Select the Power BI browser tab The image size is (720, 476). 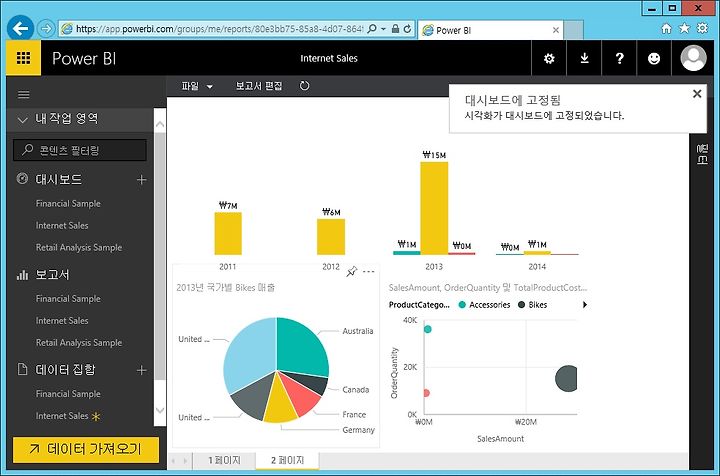coord(491,30)
